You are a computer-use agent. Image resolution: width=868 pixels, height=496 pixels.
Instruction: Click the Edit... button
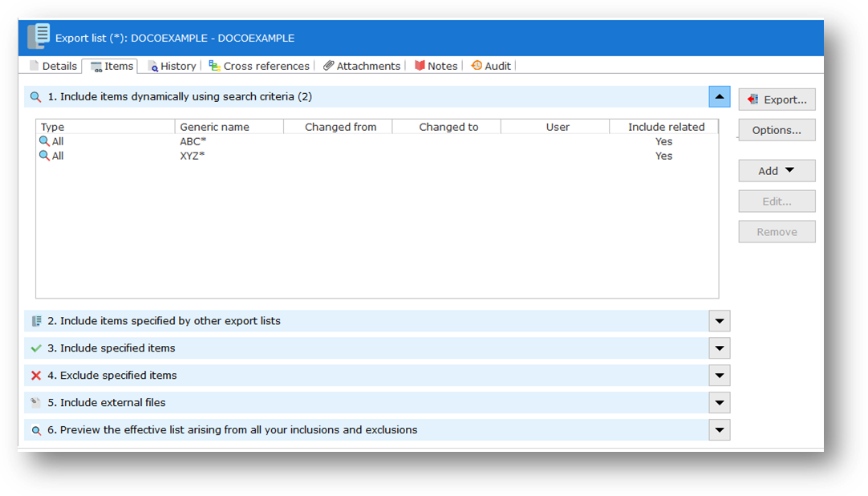[777, 201]
